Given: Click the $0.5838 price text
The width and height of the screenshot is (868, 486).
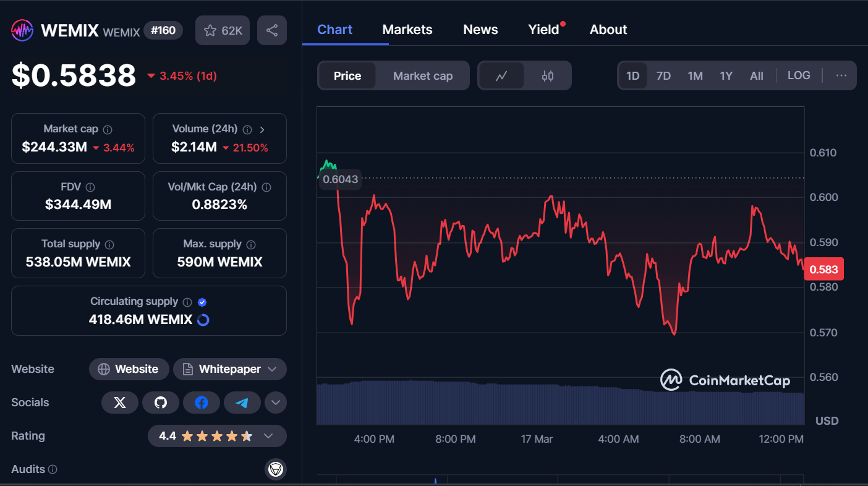Looking at the screenshot, I should pos(74,75).
